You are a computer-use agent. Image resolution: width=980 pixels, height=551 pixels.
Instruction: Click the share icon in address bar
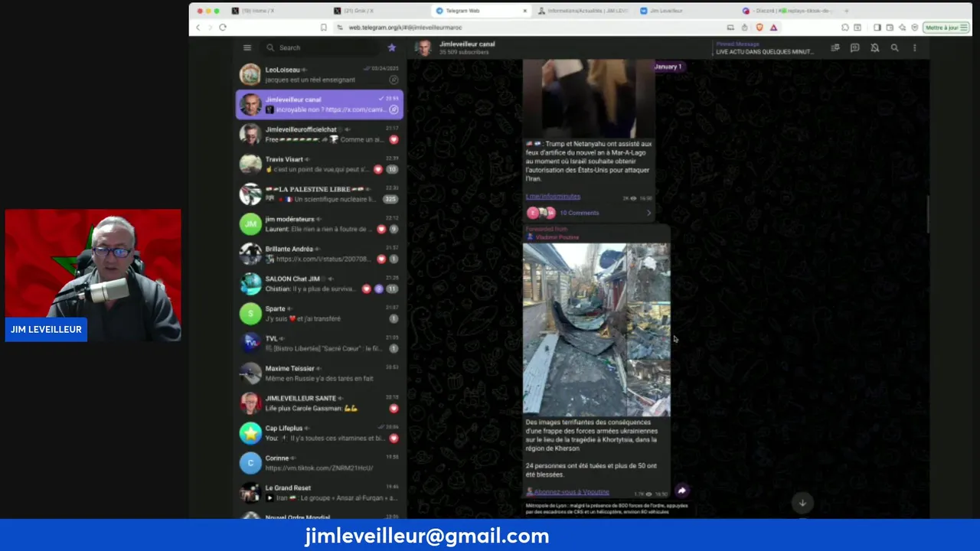[744, 28]
